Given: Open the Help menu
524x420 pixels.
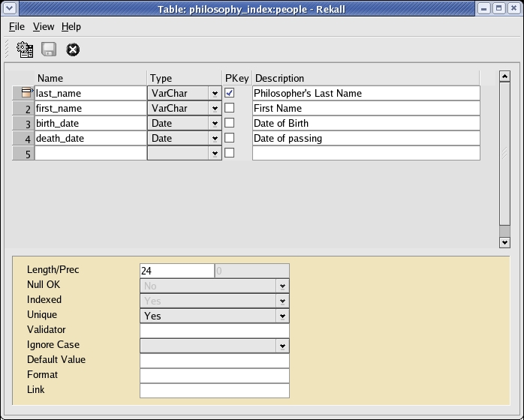Looking at the screenshot, I should point(71,26).
